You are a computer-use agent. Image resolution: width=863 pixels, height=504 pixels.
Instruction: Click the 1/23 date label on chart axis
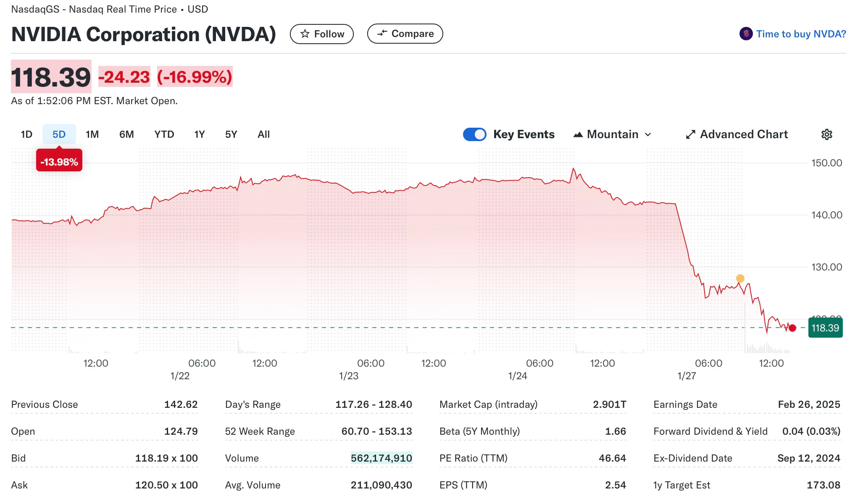pyautogui.click(x=349, y=376)
